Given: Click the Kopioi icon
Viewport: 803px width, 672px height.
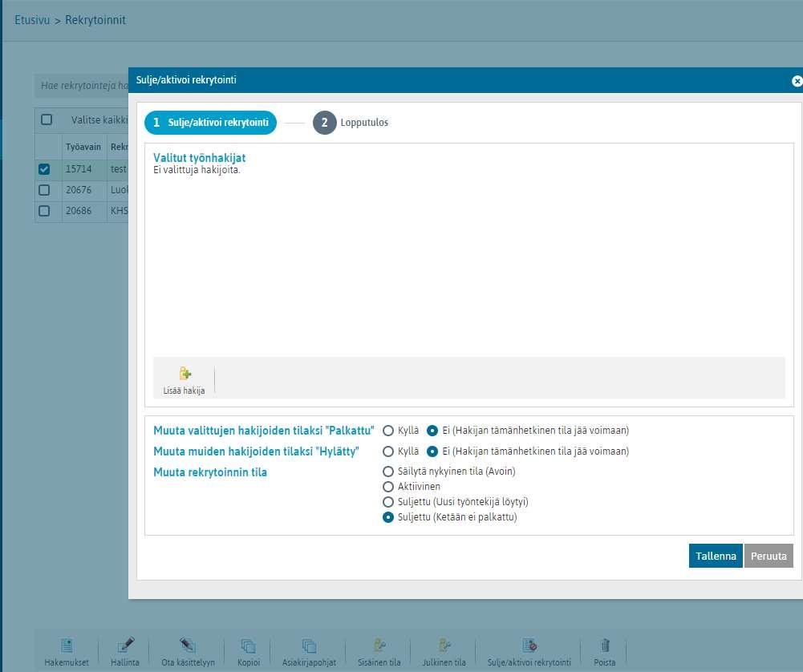Looking at the screenshot, I should (x=249, y=646).
